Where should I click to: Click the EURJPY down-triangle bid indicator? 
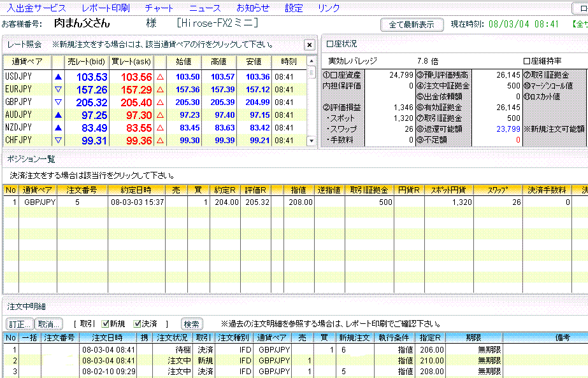59,90
